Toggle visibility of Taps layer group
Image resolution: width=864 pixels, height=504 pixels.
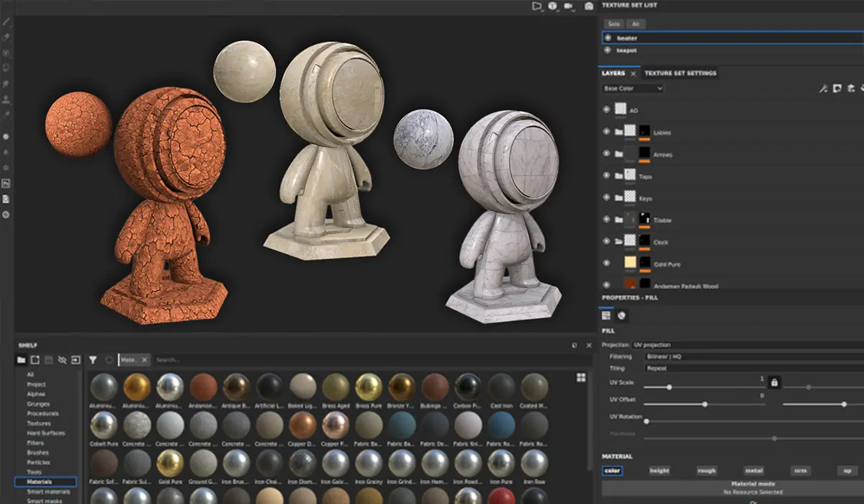pyautogui.click(x=606, y=176)
